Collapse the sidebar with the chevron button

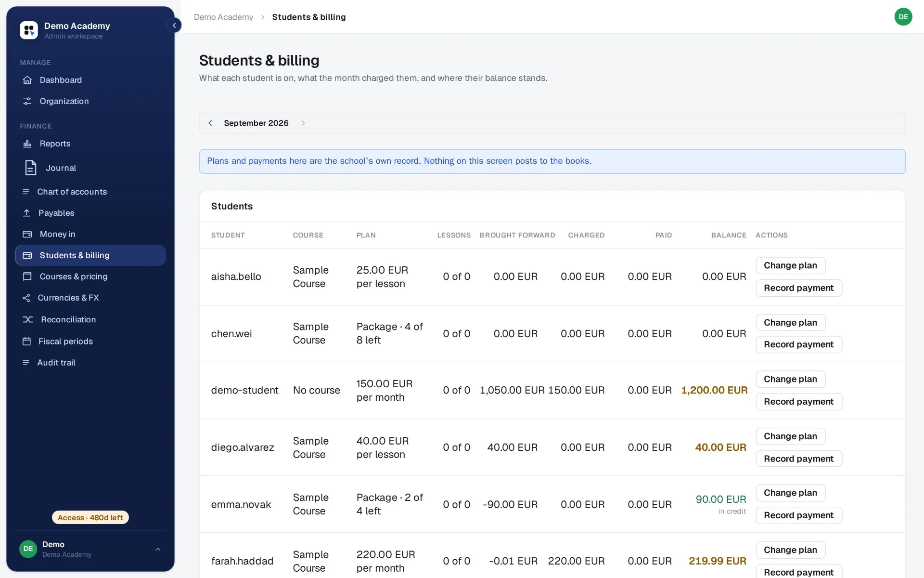click(174, 26)
